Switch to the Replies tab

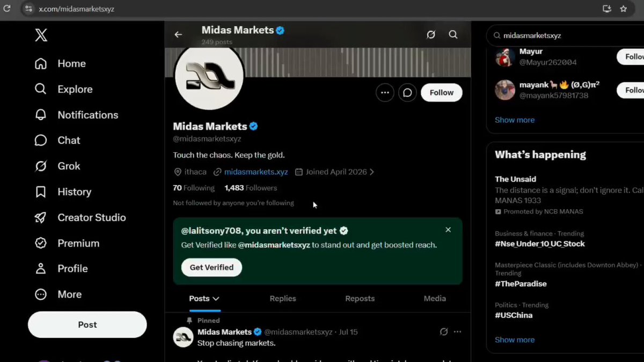coord(283,299)
